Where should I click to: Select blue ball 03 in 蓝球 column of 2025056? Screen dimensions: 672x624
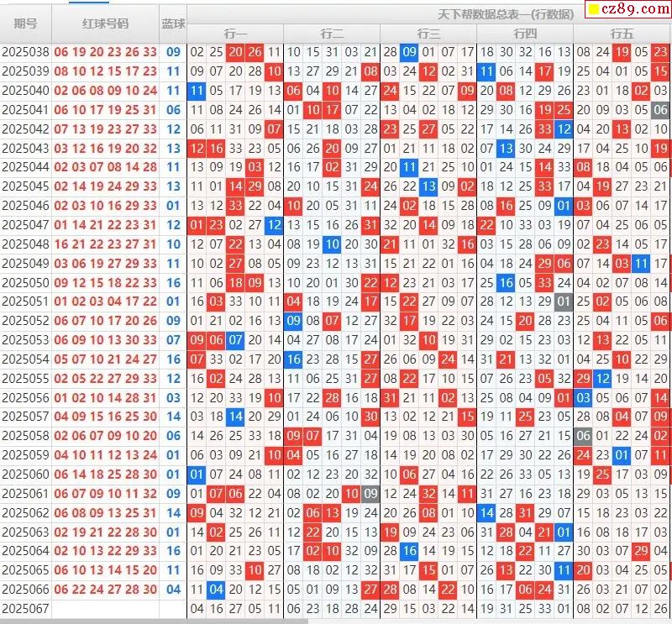pos(173,398)
